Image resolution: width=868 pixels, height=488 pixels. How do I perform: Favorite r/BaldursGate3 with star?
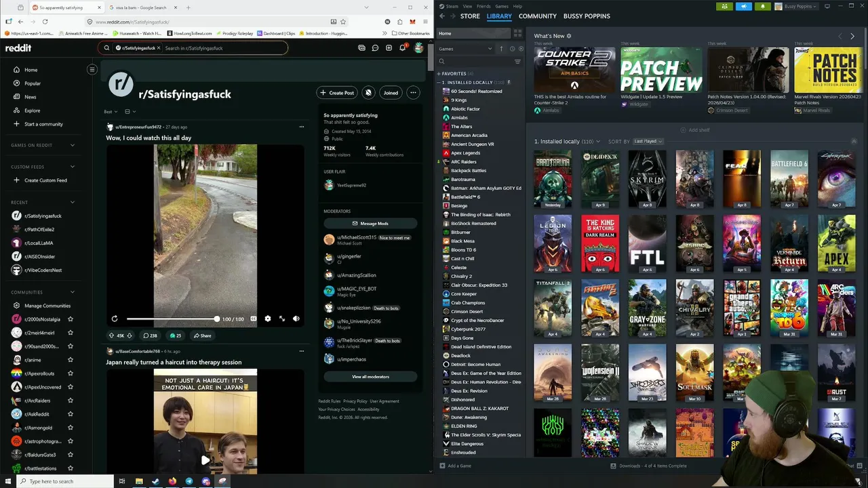tap(71, 455)
